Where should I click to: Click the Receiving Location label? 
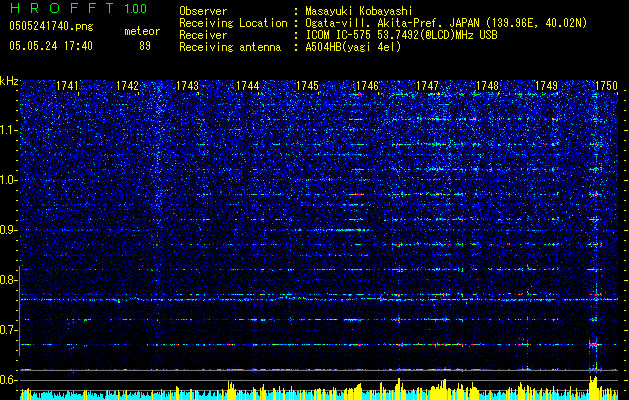(x=233, y=23)
